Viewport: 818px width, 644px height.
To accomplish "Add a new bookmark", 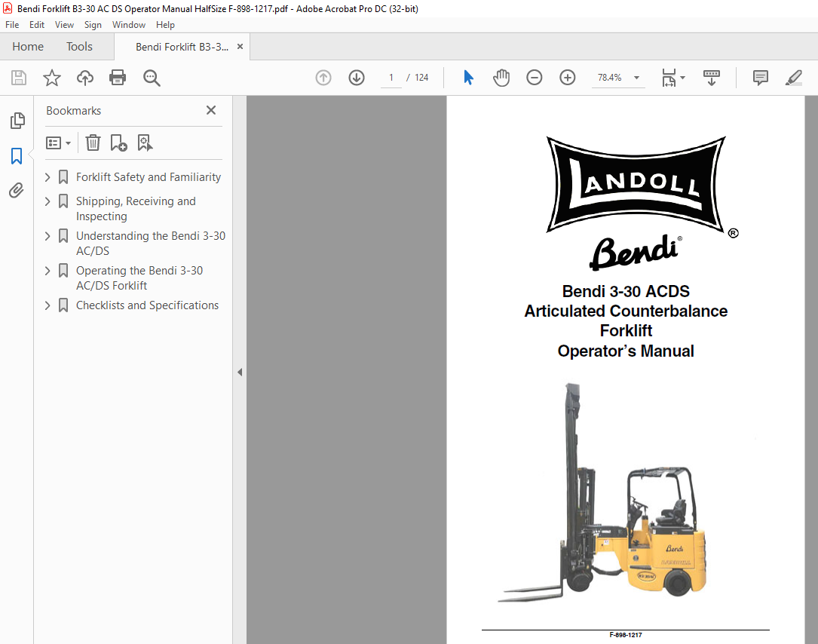I will [118, 143].
